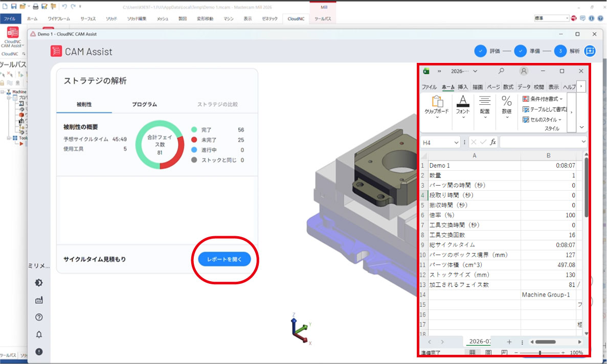Open the ストラテジの比較 tab
607x364 pixels.
coord(217,104)
